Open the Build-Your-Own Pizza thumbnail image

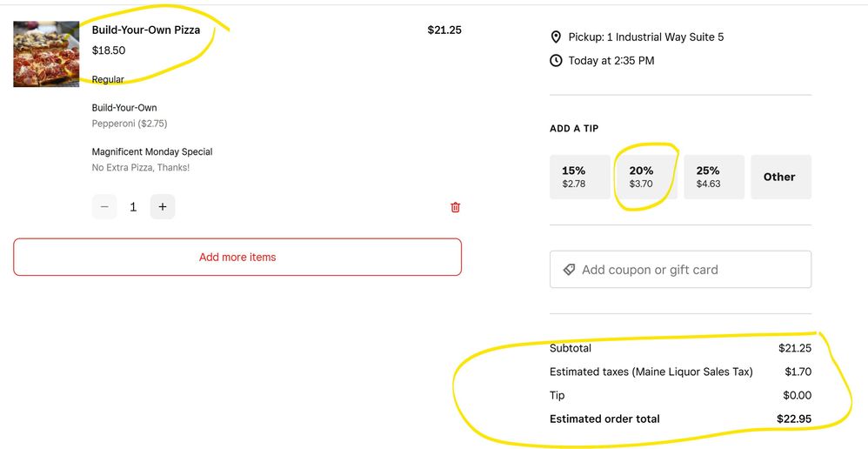[x=46, y=54]
